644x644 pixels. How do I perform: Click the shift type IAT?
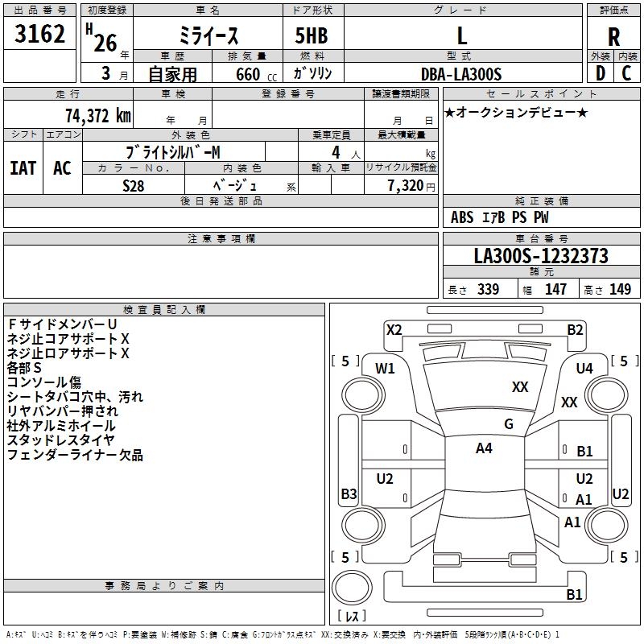pyautogui.click(x=23, y=168)
